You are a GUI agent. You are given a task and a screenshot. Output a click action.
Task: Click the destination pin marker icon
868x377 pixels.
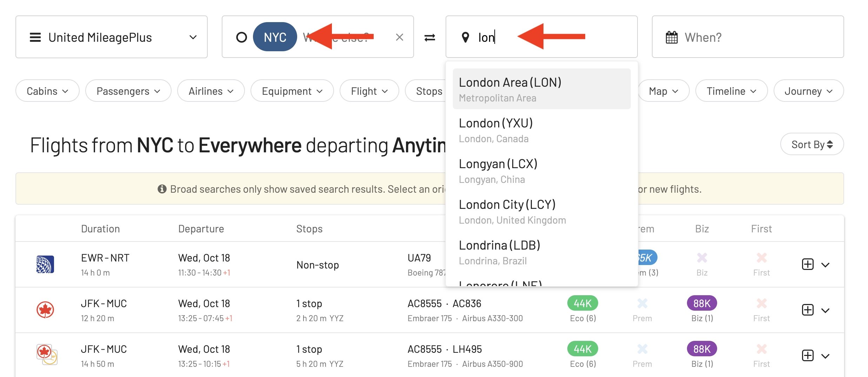[x=465, y=37]
